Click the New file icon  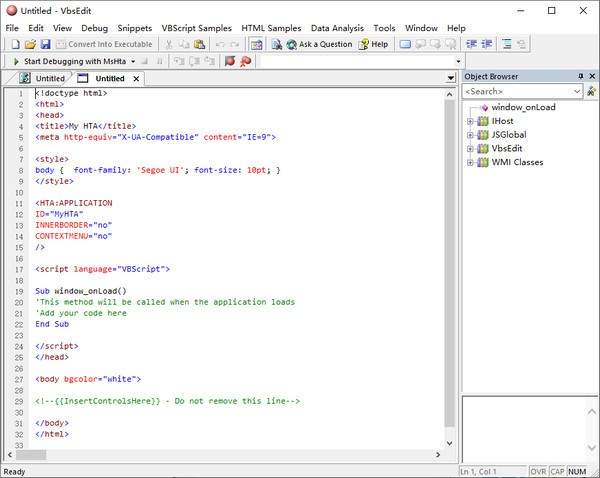14,45
